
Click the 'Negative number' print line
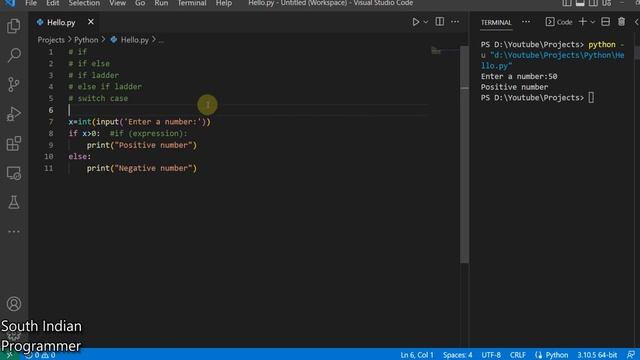pos(142,168)
